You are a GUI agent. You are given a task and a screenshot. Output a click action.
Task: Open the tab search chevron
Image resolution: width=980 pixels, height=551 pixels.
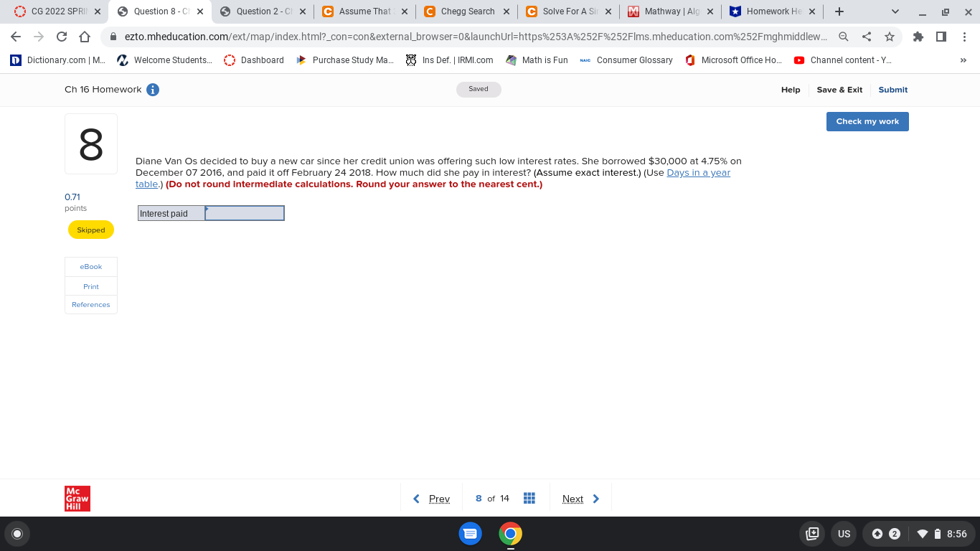tap(895, 11)
